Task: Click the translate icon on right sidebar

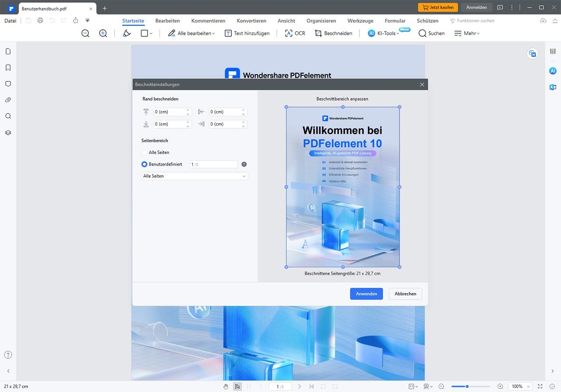Action: [x=553, y=87]
